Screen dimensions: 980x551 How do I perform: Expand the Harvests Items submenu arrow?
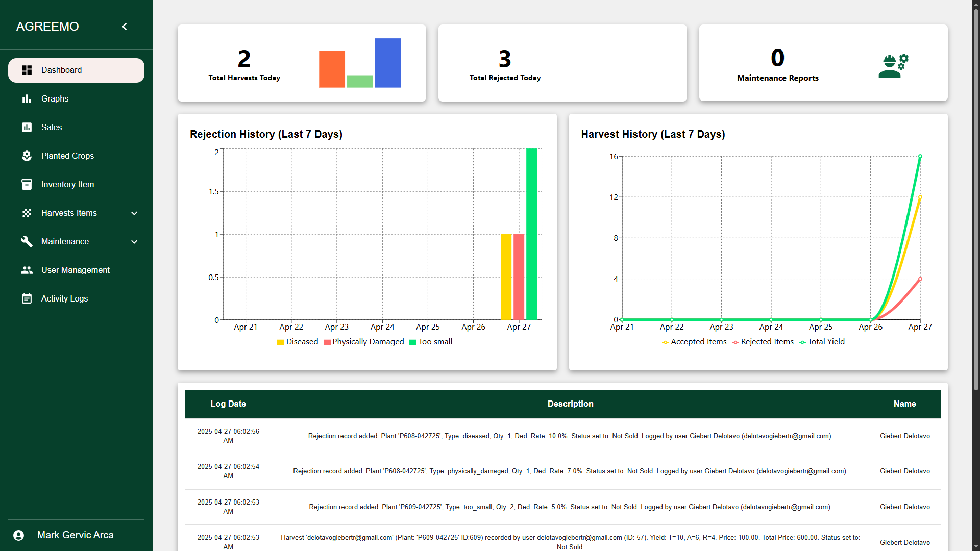click(x=134, y=213)
